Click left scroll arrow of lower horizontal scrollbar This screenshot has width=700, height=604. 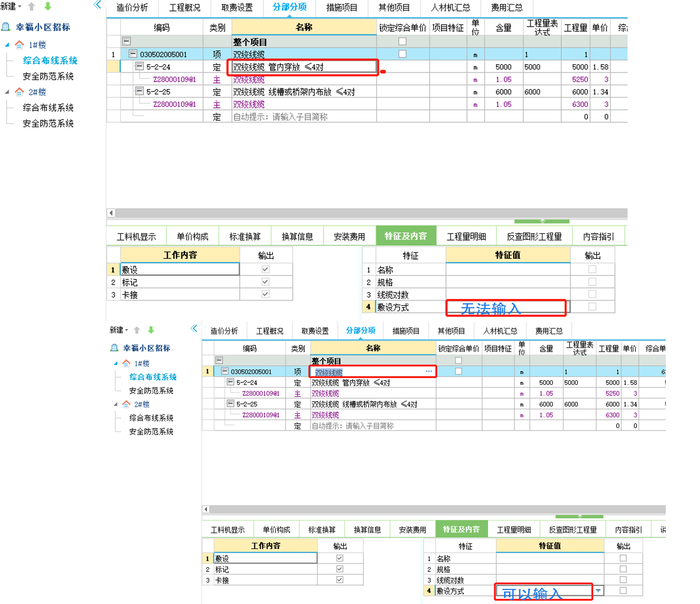point(206,509)
